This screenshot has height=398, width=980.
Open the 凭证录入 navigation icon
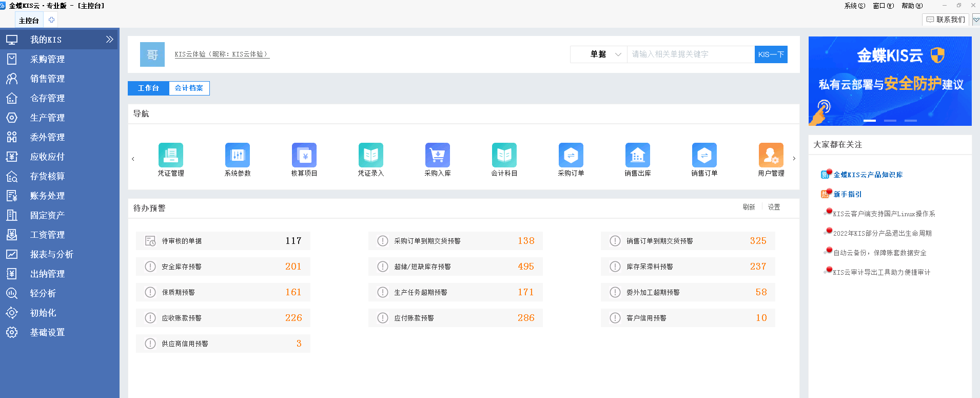(371, 155)
